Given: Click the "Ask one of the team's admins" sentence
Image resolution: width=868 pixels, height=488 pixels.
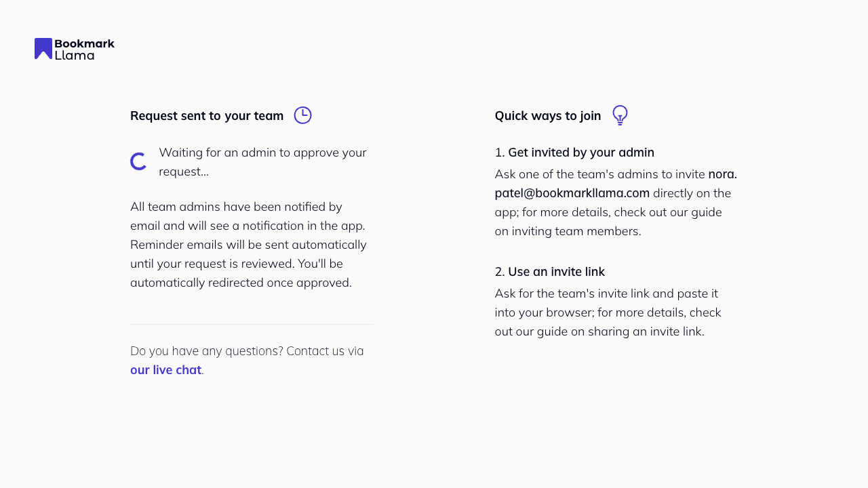Looking at the screenshot, I should coord(599,174).
